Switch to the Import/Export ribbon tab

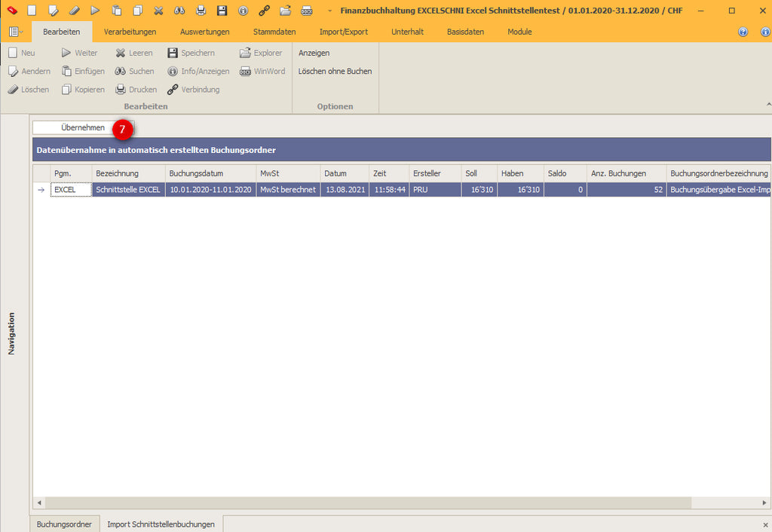344,32
